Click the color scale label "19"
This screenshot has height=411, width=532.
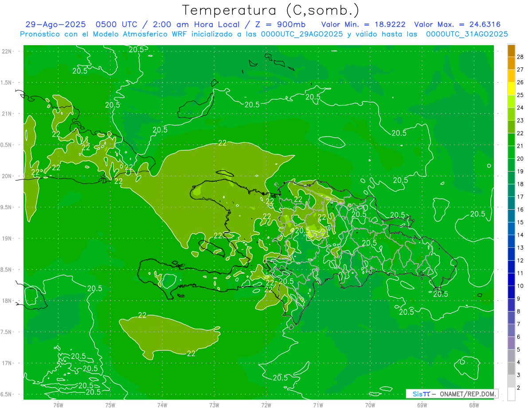[x=520, y=171]
